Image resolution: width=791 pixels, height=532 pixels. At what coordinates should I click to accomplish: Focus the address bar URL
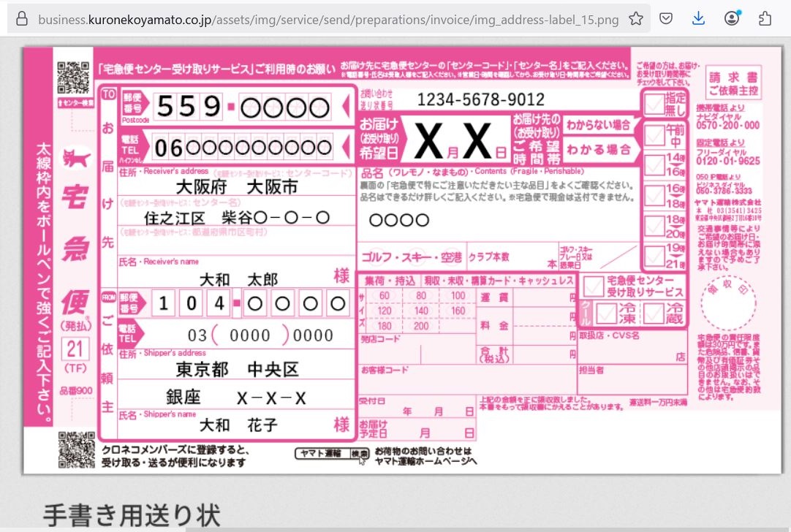coord(328,20)
